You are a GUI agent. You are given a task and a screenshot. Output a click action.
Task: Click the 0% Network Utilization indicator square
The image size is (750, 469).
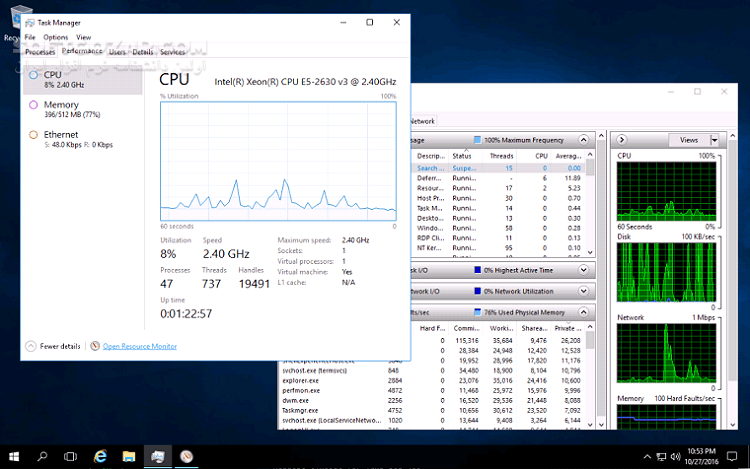(x=477, y=291)
